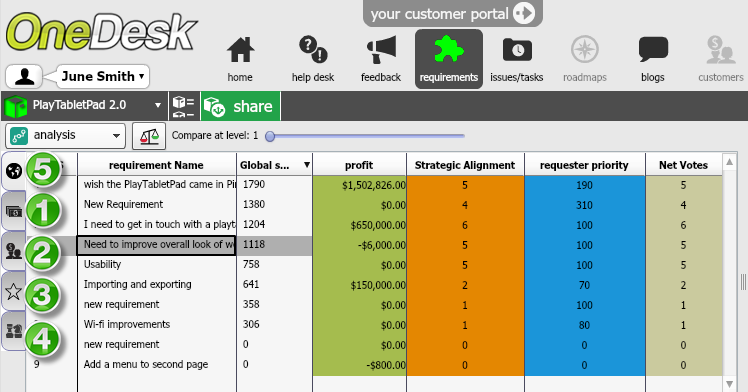This screenshot has height=392, width=748.
Task: Click requester priority value 70
Action: pos(584,285)
